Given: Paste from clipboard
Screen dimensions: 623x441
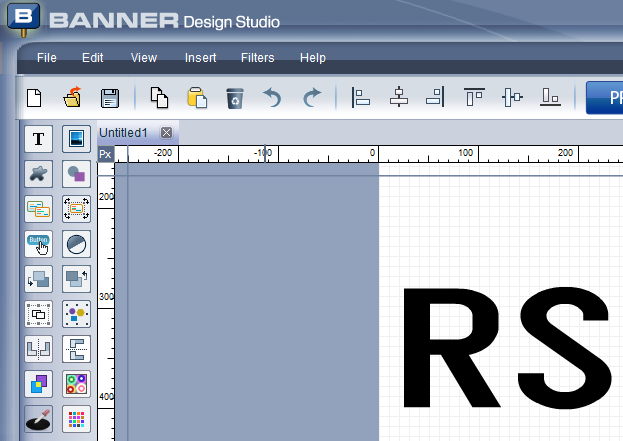Looking at the screenshot, I should pyautogui.click(x=197, y=98).
